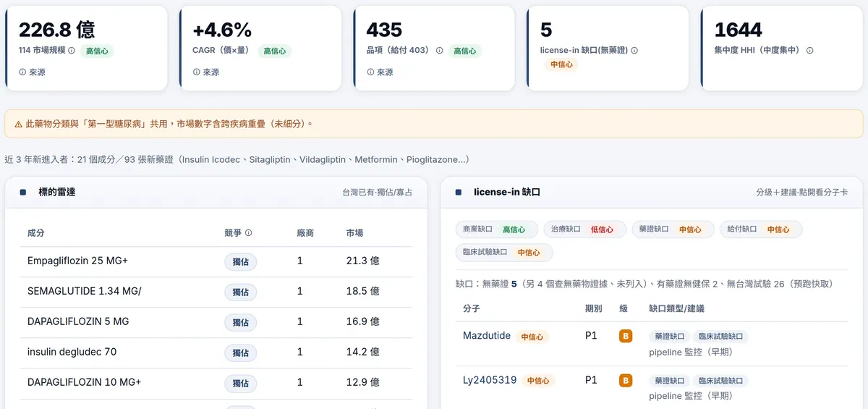The height and width of the screenshot is (409, 868).
Task: Click the +4.6% CAGR figure
Action: (x=222, y=30)
